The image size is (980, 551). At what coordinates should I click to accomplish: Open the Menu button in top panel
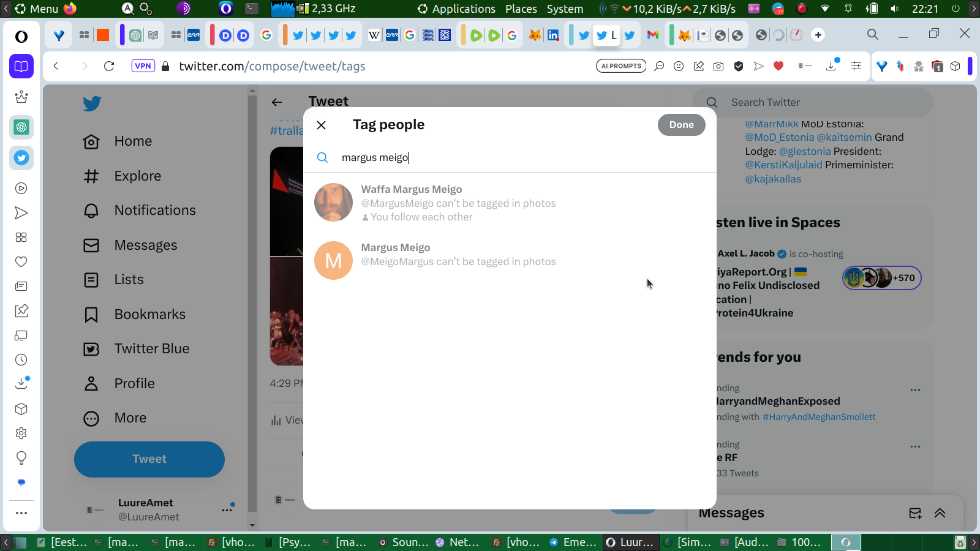click(x=36, y=9)
